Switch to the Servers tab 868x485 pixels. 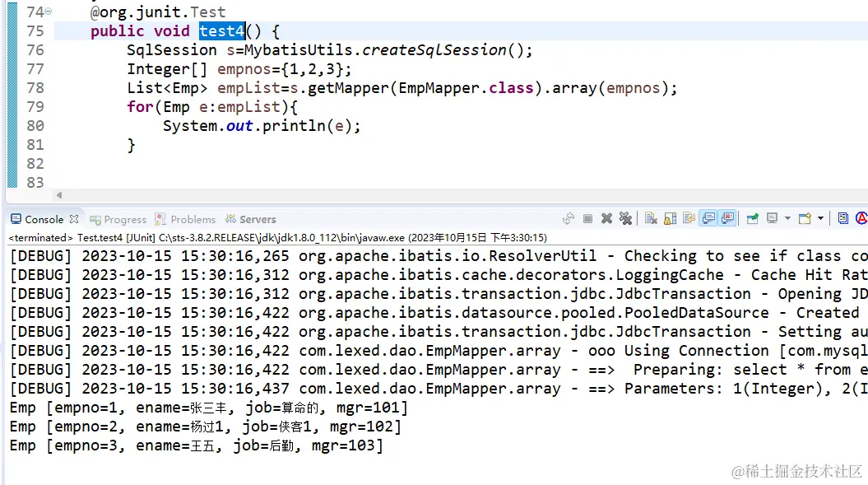[x=251, y=220]
